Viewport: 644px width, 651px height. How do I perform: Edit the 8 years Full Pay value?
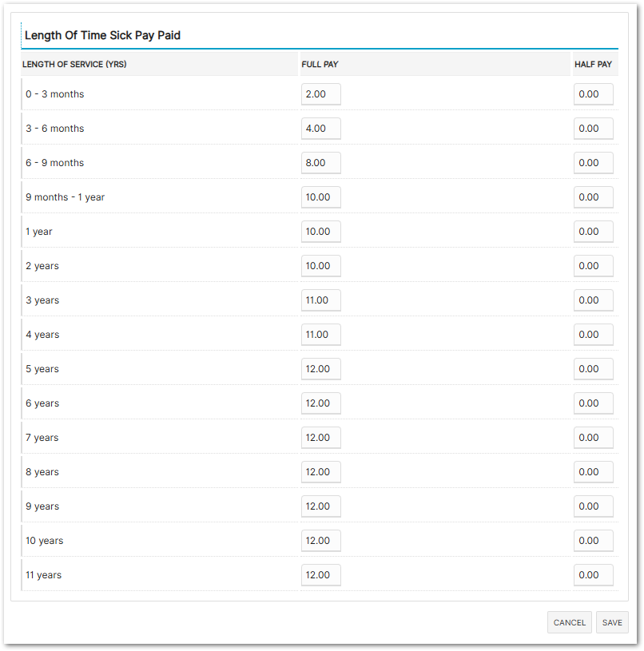(x=321, y=472)
